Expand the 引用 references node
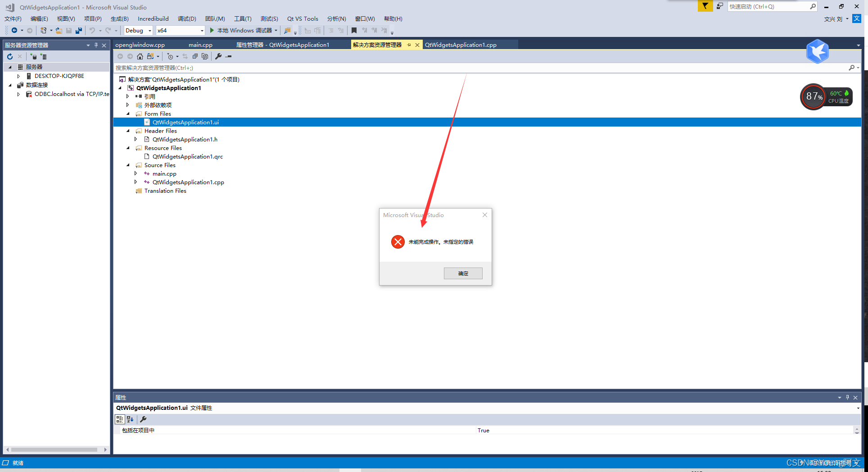 [128, 96]
